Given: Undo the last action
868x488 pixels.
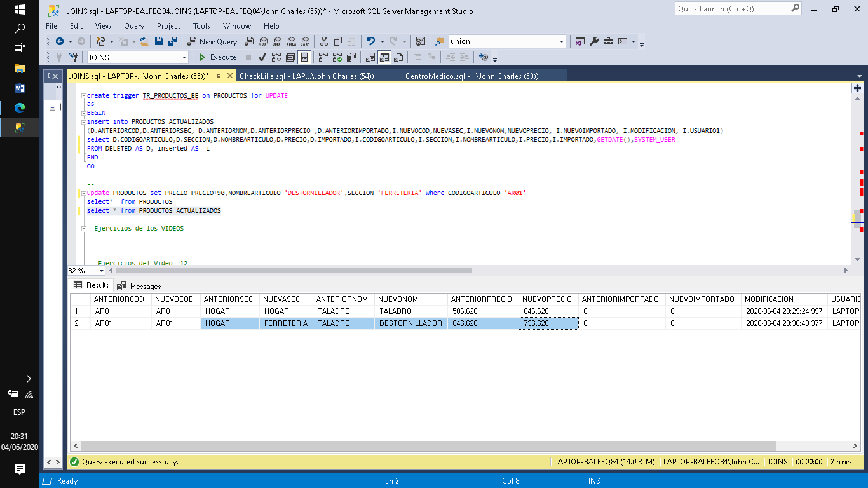Looking at the screenshot, I should coord(370,41).
